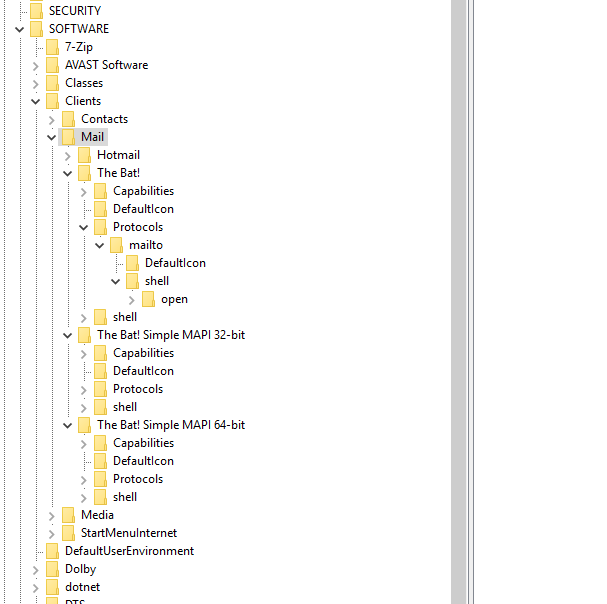Image resolution: width=607 pixels, height=604 pixels.
Task: Select The Bat! key
Action: 118,173
